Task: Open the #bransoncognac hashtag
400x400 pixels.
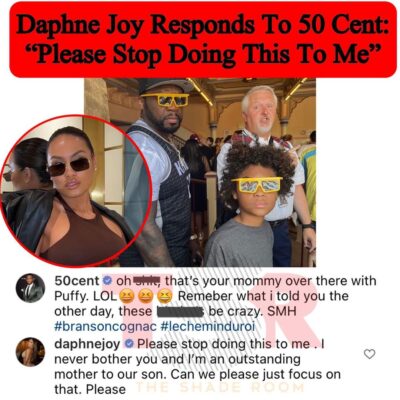Action: pos(105,326)
